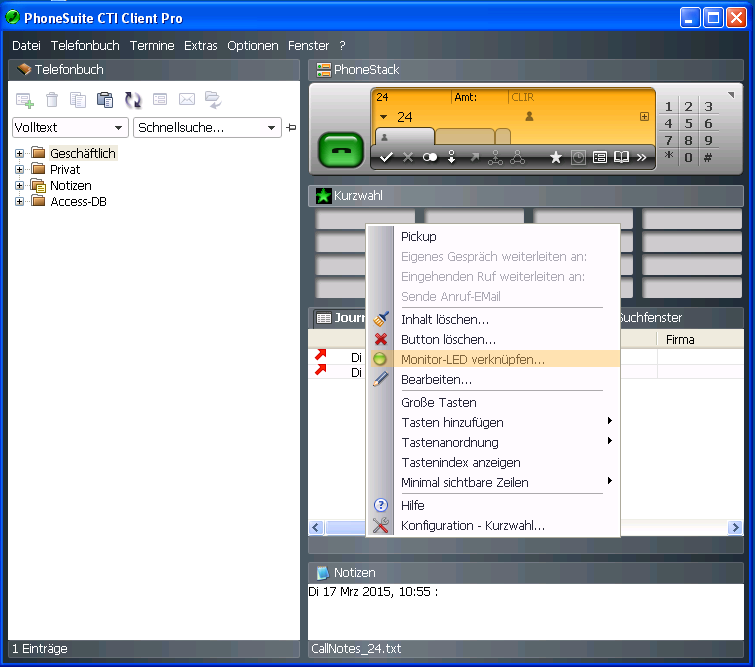Open the phonebook book icon in PhoneStack

621,157
